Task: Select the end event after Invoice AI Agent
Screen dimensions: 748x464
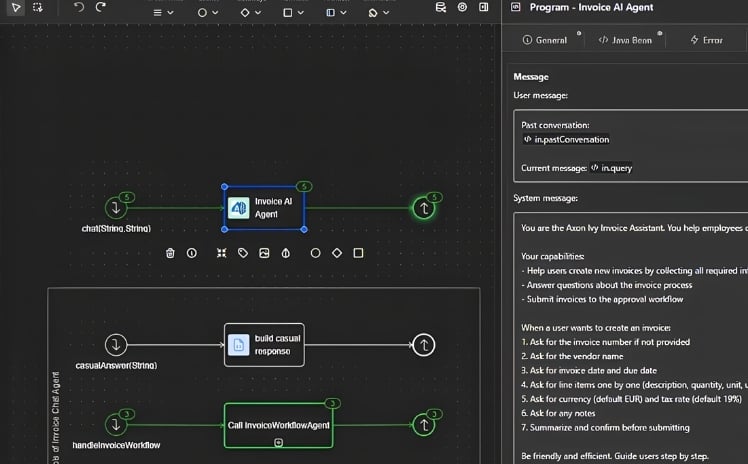Action: (x=424, y=208)
